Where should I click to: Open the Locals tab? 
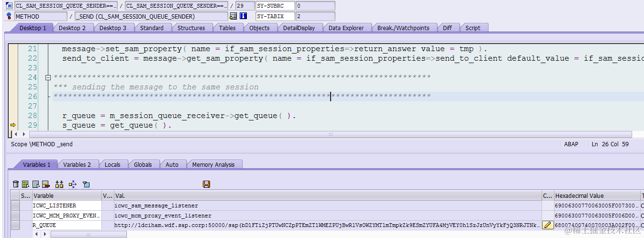(x=112, y=164)
